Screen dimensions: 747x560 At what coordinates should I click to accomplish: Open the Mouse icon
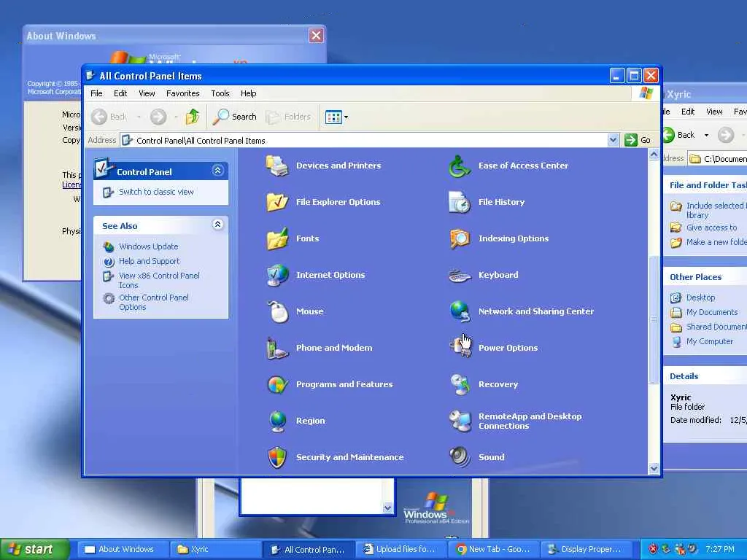pos(277,311)
